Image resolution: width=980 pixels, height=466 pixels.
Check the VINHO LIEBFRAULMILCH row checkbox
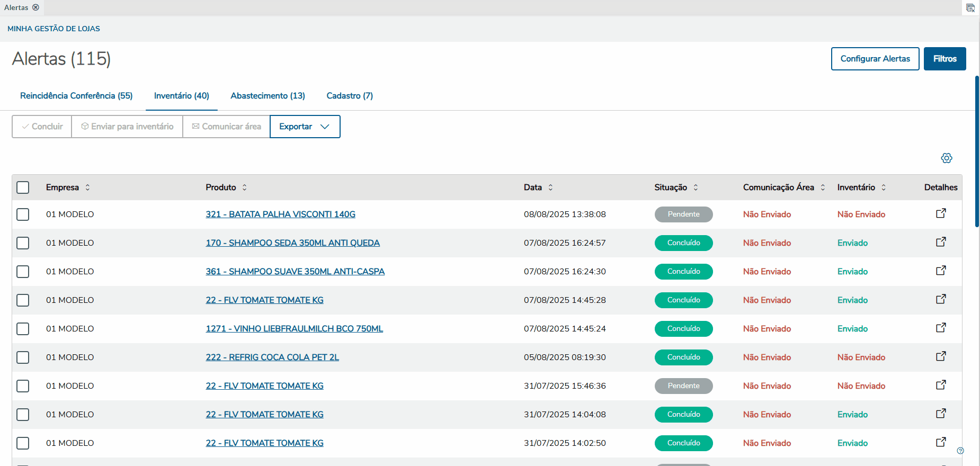pyautogui.click(x=23, y=329)
